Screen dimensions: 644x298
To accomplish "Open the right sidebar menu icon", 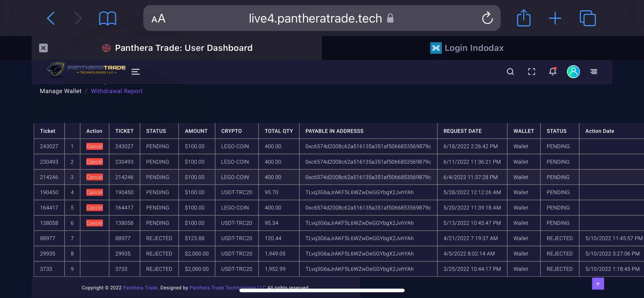I will (594, 72).
